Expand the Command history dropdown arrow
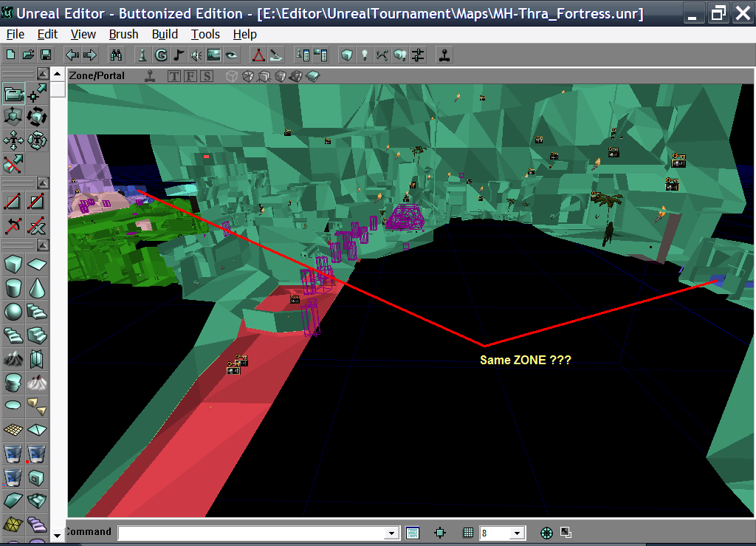 [x=394, y=533]
